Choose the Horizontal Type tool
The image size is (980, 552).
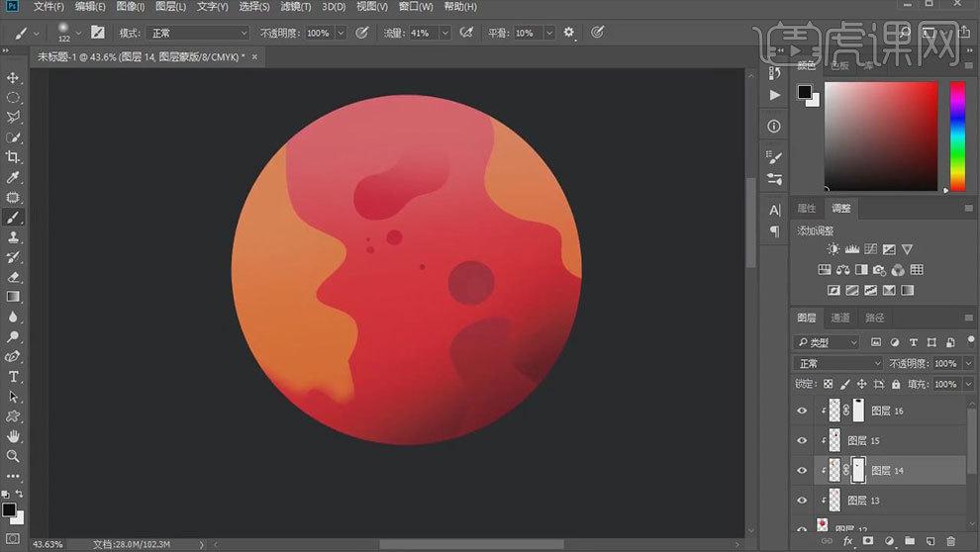(x=14, y=377)
